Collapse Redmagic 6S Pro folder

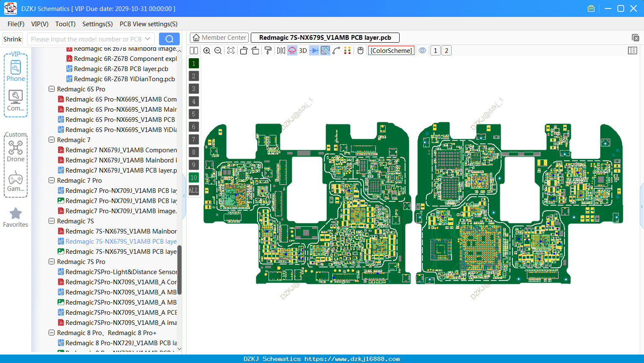[x=52, y=89]
